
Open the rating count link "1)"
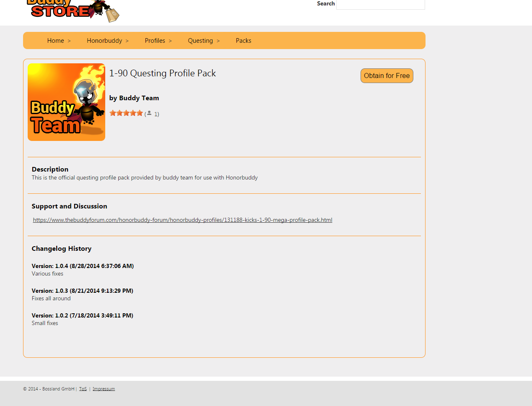point(156,114)
